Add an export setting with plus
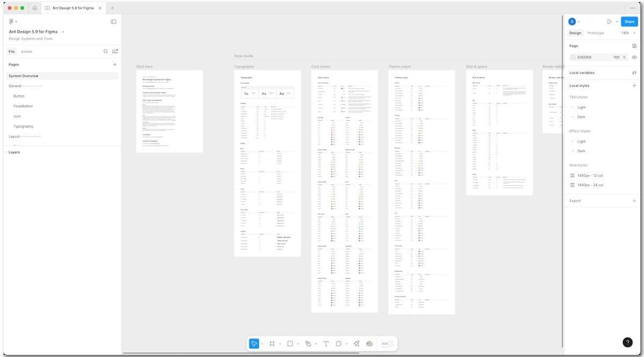The width and height of the screenshot is (644, 357). (x=634, y=201)
